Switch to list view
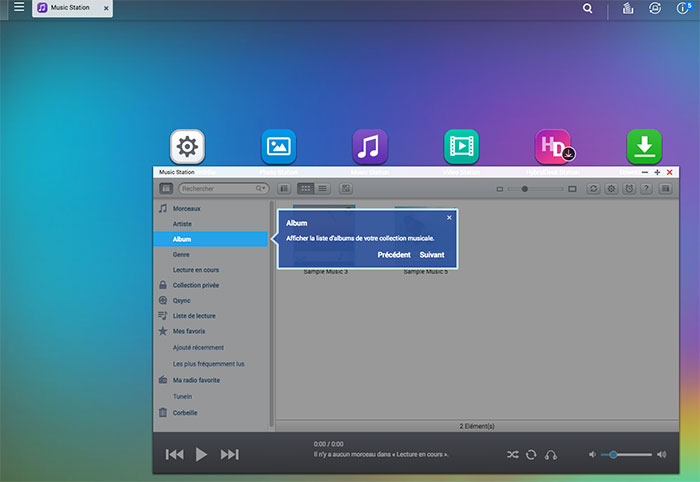The height and width of the screenshot is (482, 700). coord(322,189)
